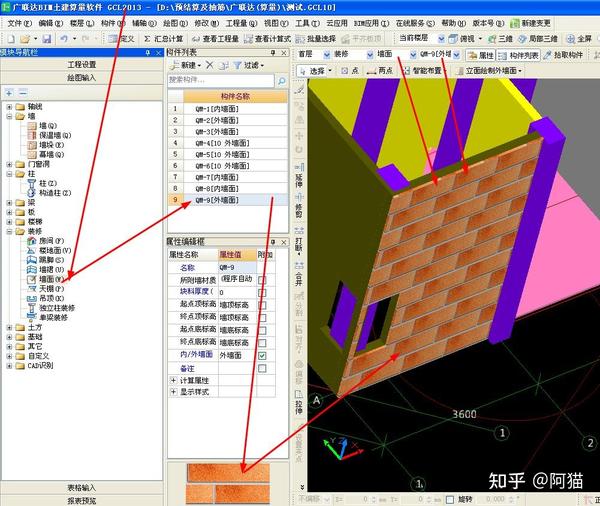Expand 计算属性 row
The height and width of the screenshot is (506, 600).
click(173, 380)
